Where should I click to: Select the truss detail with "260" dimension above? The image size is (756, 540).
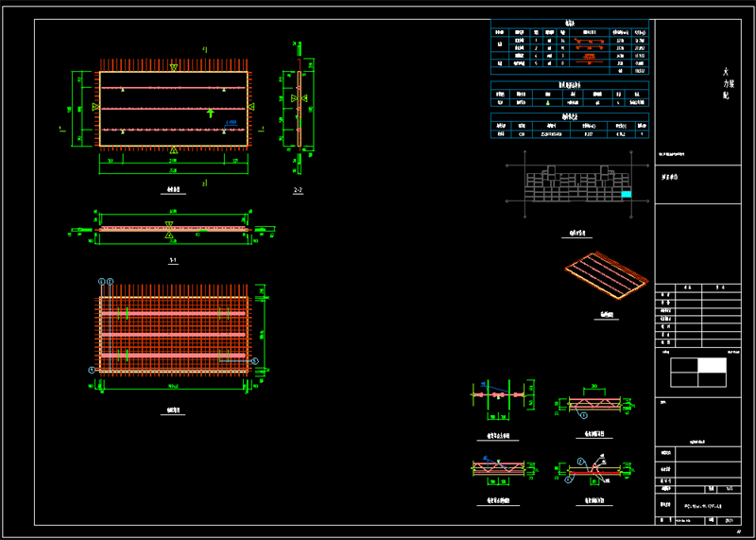tap(594, 403)
